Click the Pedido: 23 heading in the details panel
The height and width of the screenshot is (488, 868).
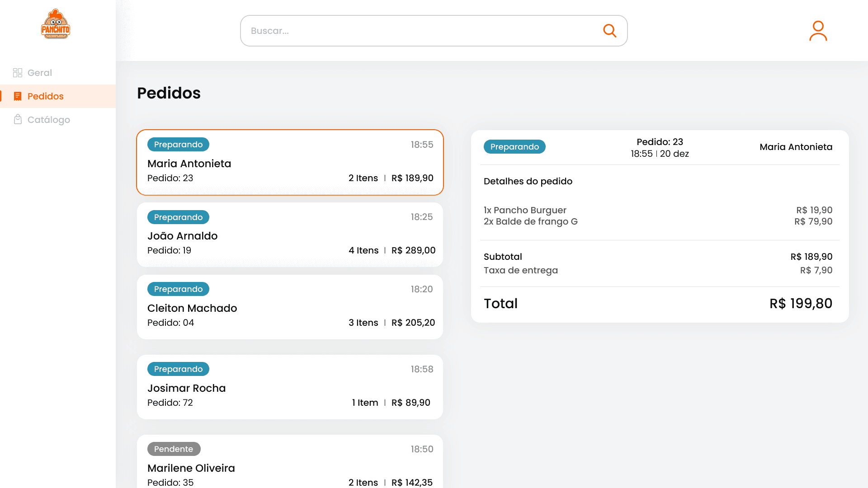click(x=660, y=142)
